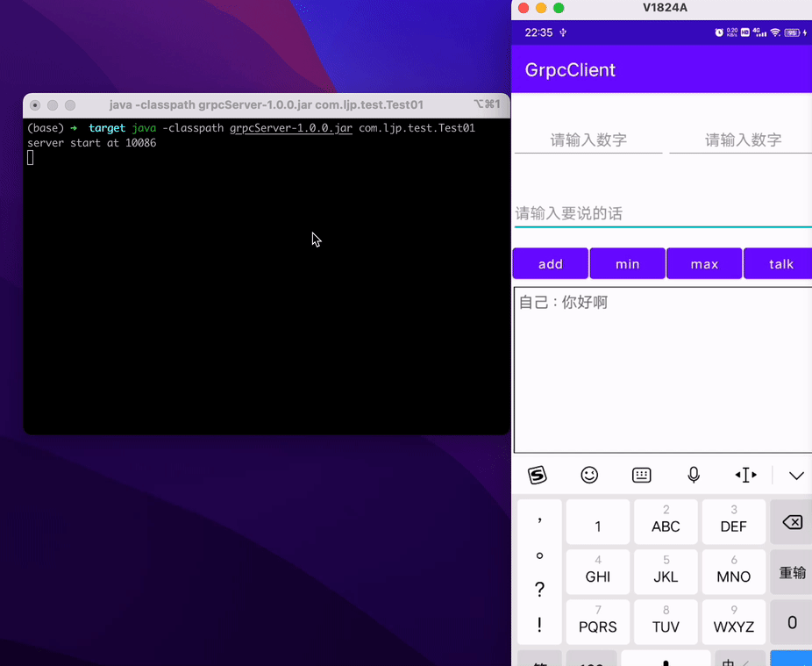The width and height of the screenshot is (812, 666).
Task: Tap the max button
Action: click(704, 264)
